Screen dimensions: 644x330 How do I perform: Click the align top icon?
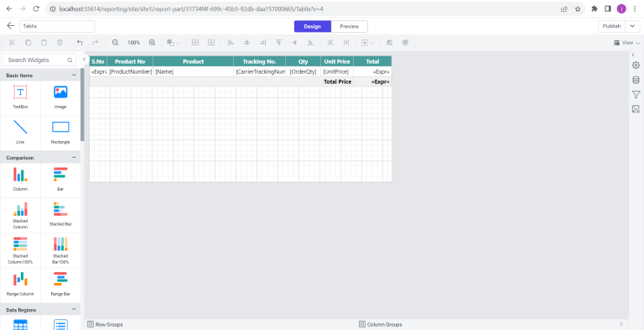pyautogui.click(x=278, y=42)
